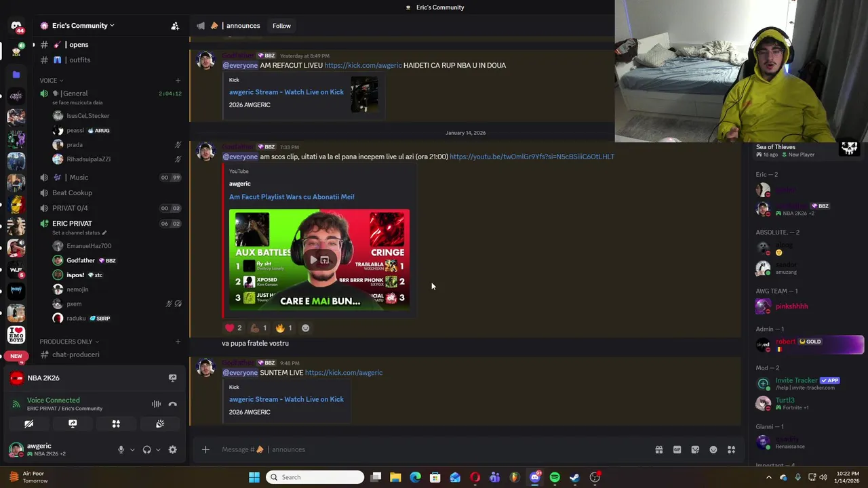
Task: Open the member invite icon beside Eric's Community
Action: click(x=175, y=26)
